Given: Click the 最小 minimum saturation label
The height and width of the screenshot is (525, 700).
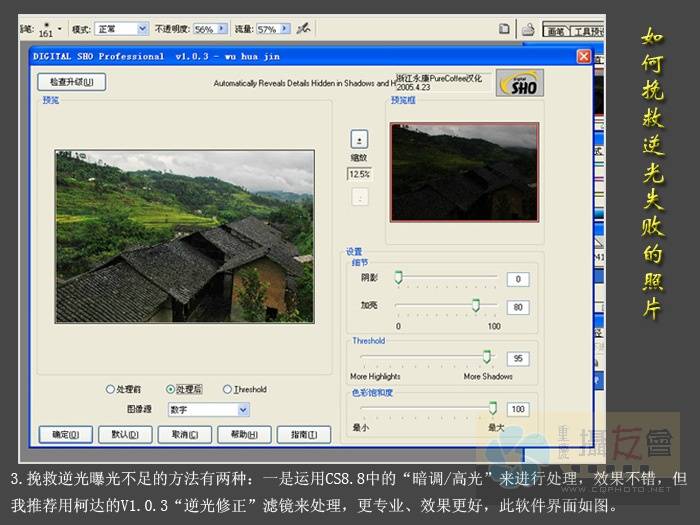Looking at the screenshot, I should [x=360, y=428].
